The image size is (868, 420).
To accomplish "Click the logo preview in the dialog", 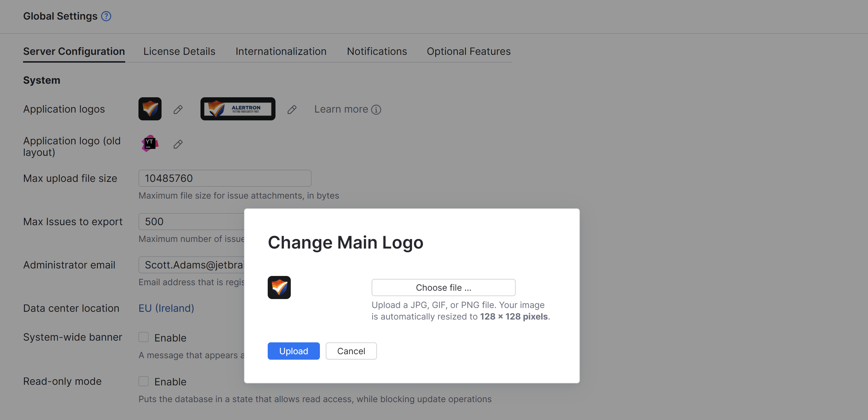I will 279,288.
